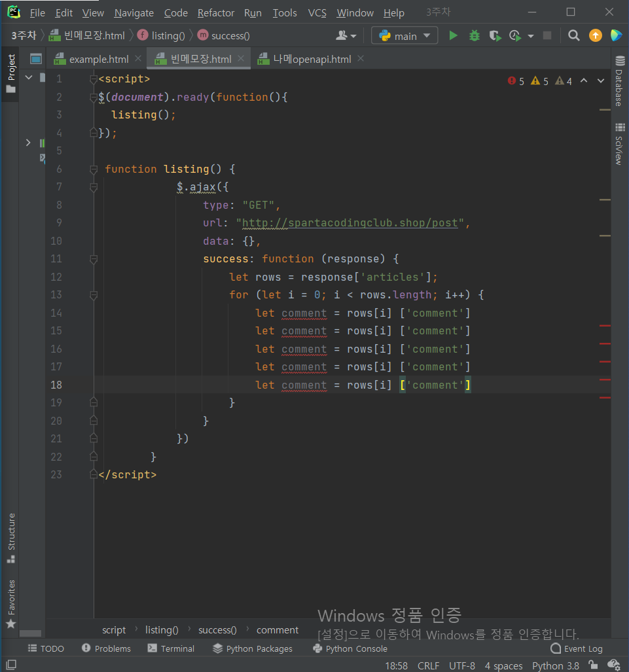629x672 pixels.
Task: Open the File menu
Action: click(x=37, y=13)
